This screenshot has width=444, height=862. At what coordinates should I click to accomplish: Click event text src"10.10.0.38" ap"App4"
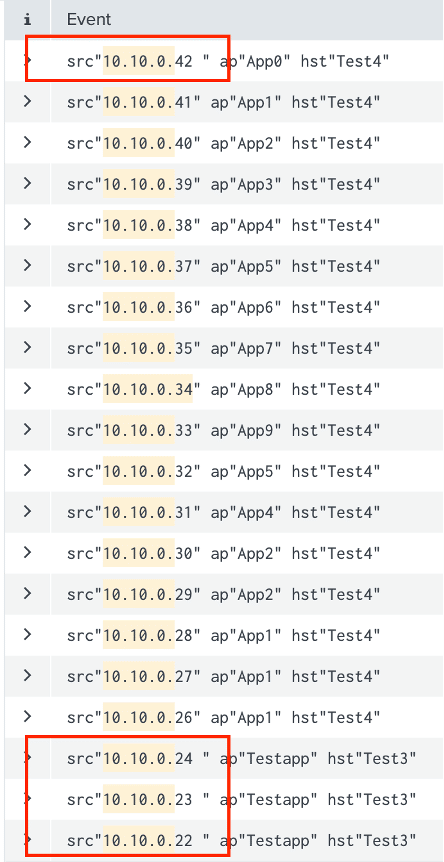pyautogui.click(x=224, y=225)
